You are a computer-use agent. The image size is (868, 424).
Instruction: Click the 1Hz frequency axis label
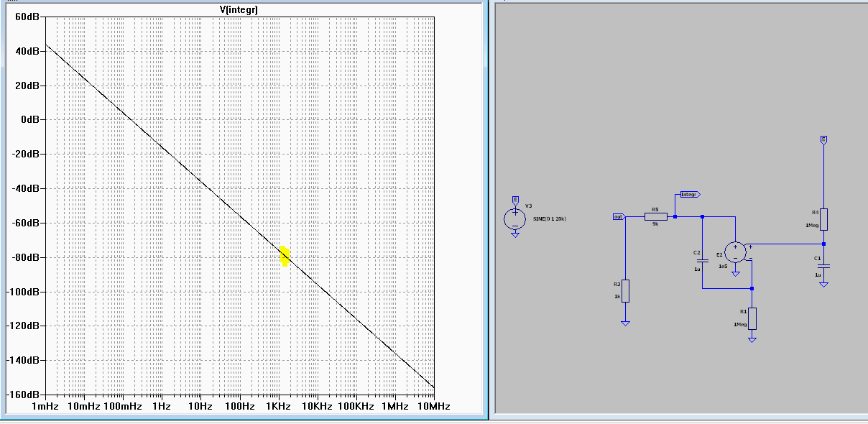162,406
